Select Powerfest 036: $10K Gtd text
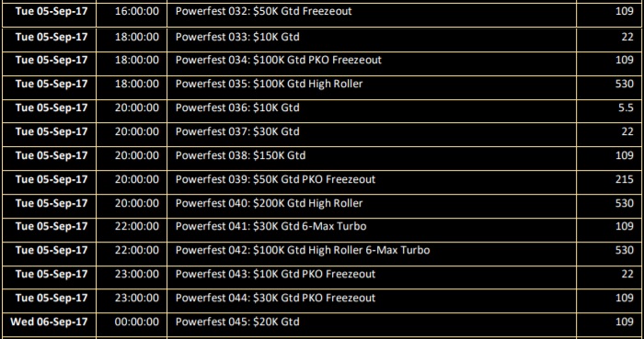This screenshot has height=339, width=644. (x=237, y=107)
